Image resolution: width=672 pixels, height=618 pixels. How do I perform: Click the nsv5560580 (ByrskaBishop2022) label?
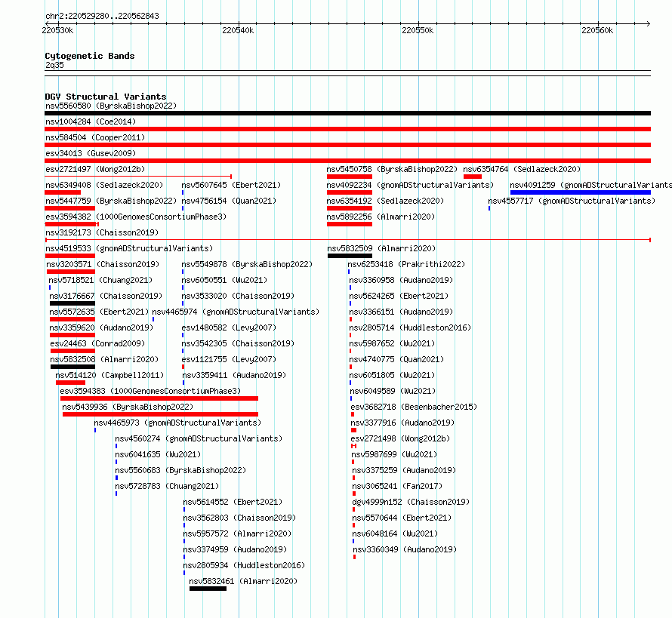[111, 106]
